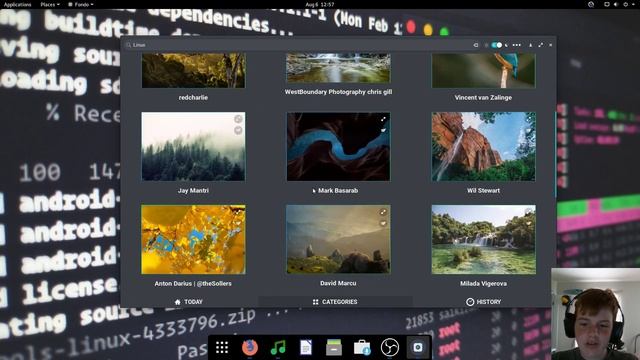Open the Wil Stewart author link
Screen dimensions: 640x360
(483, 190)
